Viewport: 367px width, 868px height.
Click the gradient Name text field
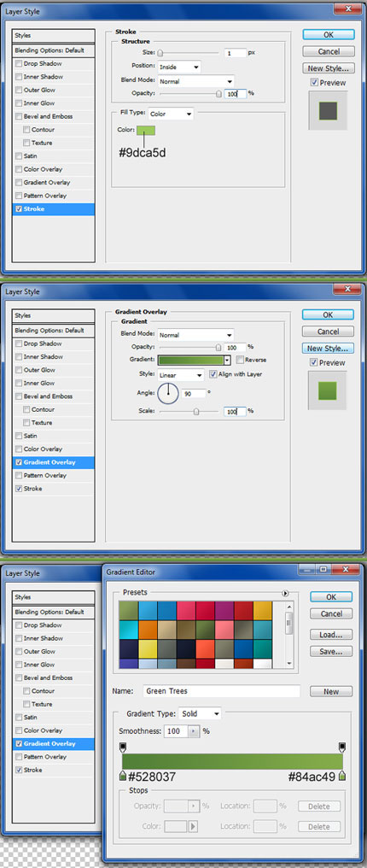click(222, 691)
